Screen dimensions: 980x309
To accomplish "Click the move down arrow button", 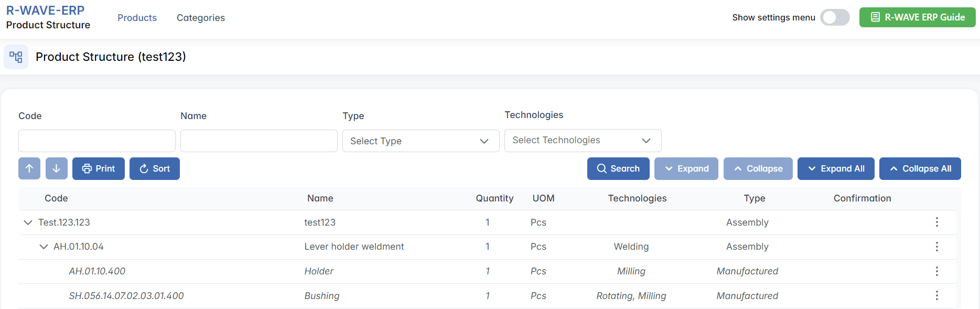I will point(57,168).
